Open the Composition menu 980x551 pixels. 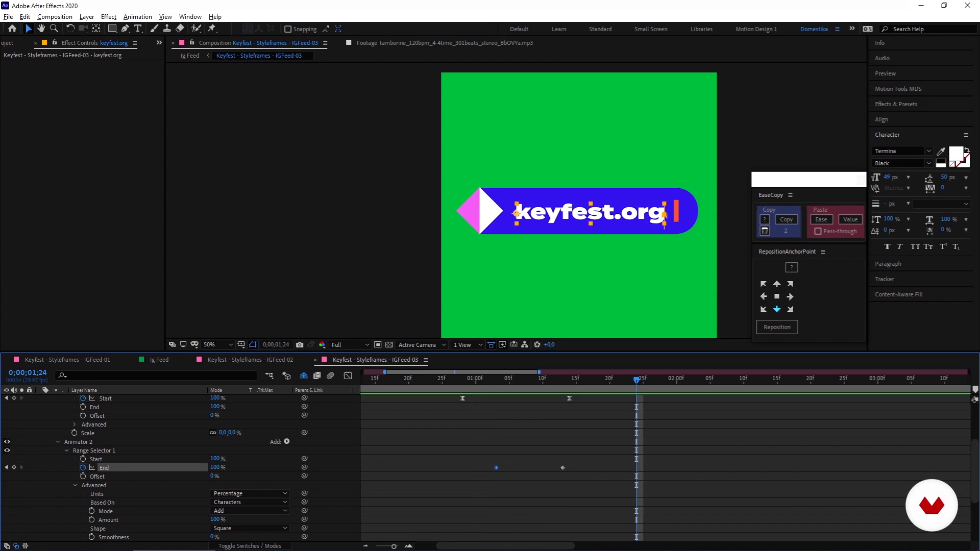point(55,17)
